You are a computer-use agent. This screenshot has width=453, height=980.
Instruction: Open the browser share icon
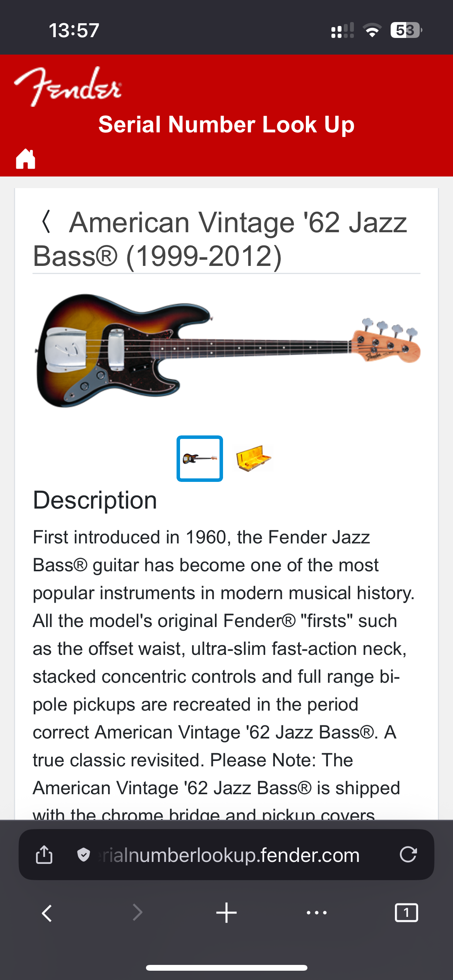[44, 854]
